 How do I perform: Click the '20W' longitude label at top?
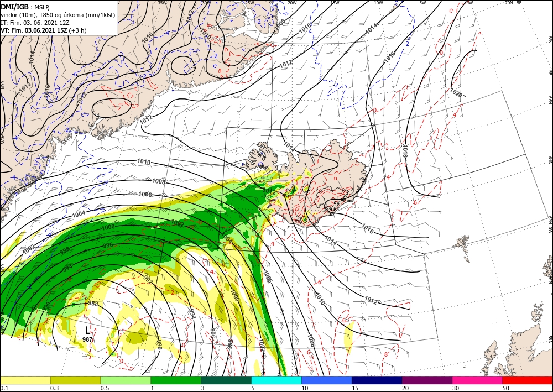pos(292,2)
